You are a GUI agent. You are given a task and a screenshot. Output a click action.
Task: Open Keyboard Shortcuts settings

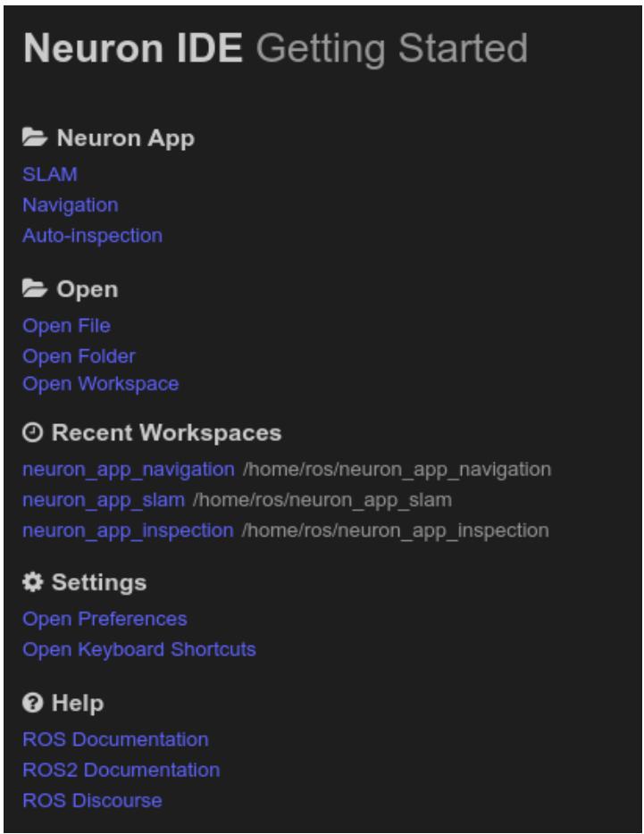(x=139, y=650)
